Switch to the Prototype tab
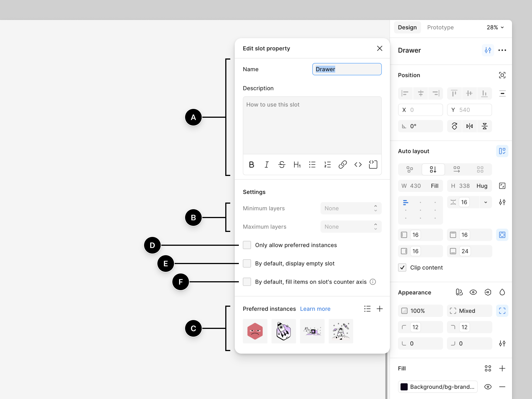The height and width of the screenshot is (399, 532). (440, 27)
